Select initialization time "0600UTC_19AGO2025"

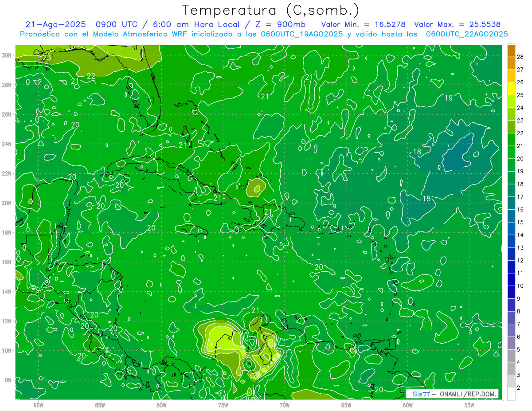[x=302, y=34]
